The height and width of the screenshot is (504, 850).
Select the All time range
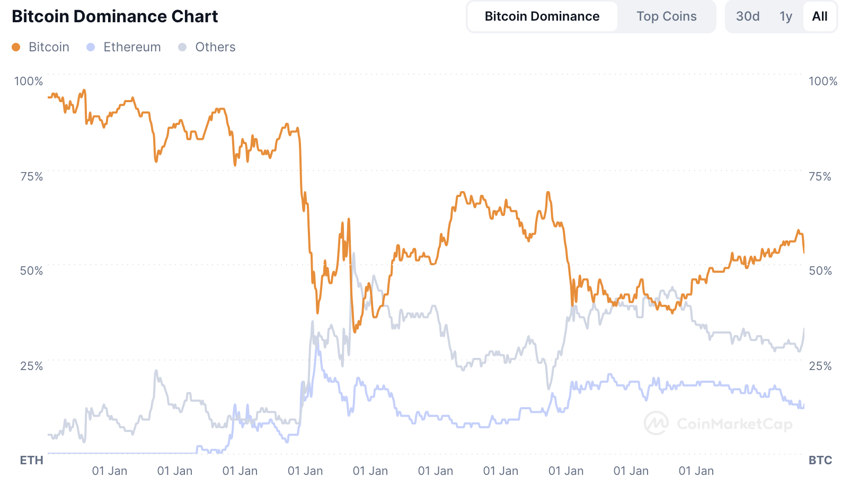(819, 16)
